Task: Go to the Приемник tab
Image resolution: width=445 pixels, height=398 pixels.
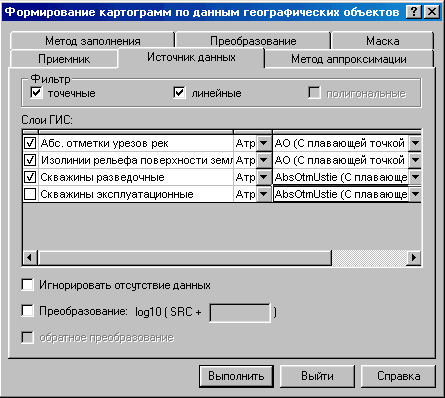Action: (64, 59)
